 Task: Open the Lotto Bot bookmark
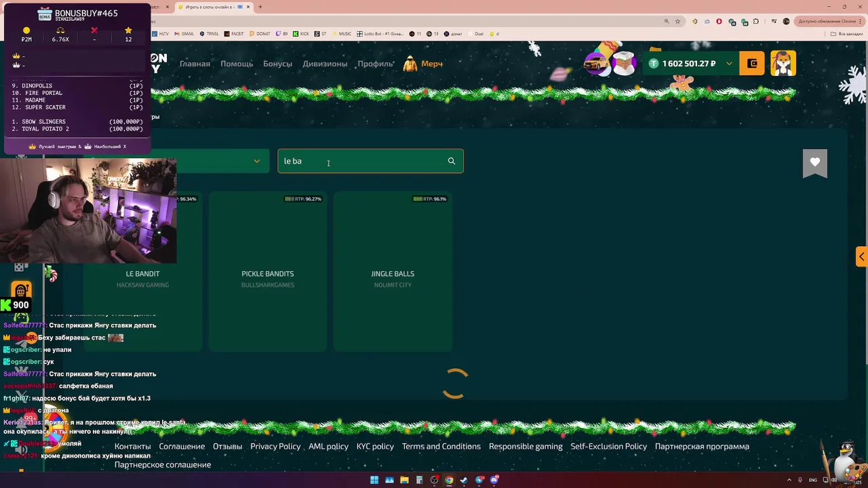click(381, 34)
